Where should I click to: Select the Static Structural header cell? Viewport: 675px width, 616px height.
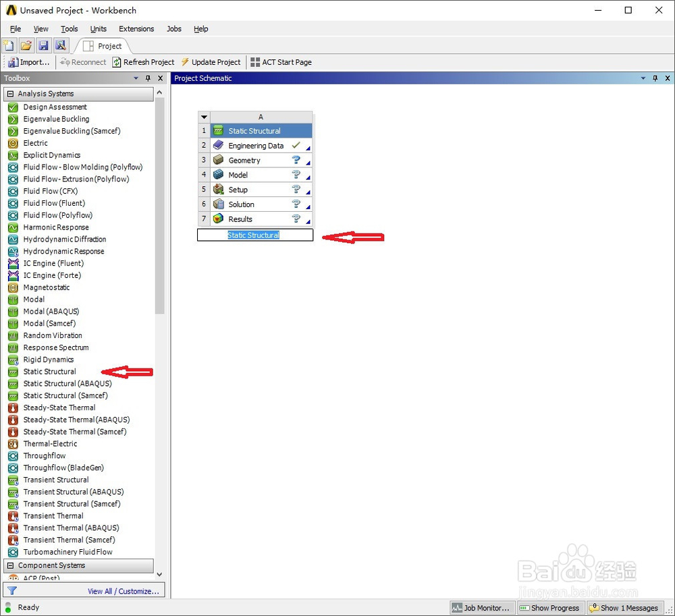point(261,131)
